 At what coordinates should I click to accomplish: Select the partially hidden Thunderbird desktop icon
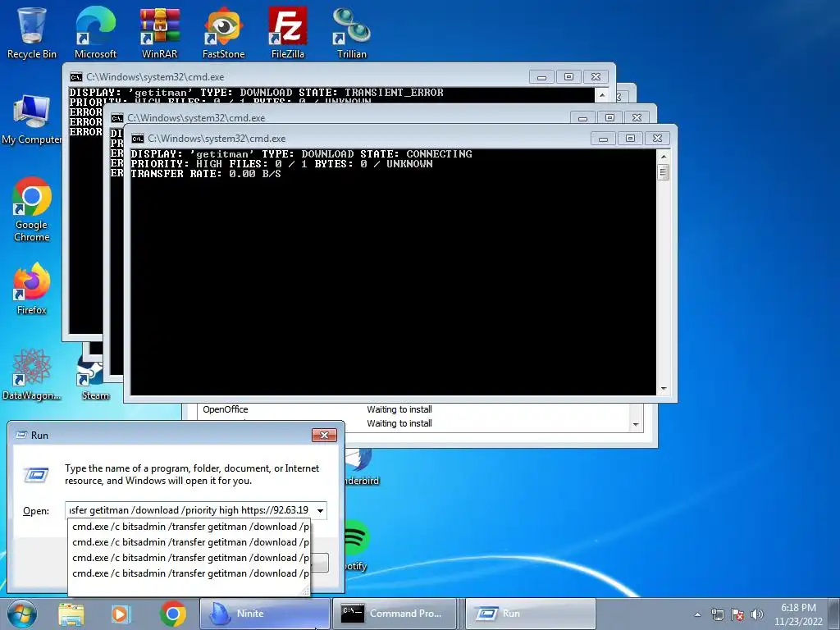pyautogui.click(x=362, y=467)
